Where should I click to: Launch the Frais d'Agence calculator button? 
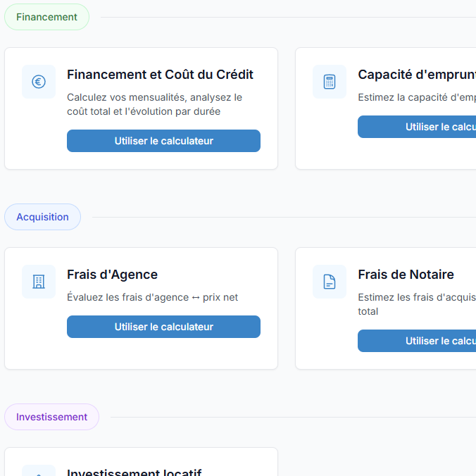coord(163,327)
